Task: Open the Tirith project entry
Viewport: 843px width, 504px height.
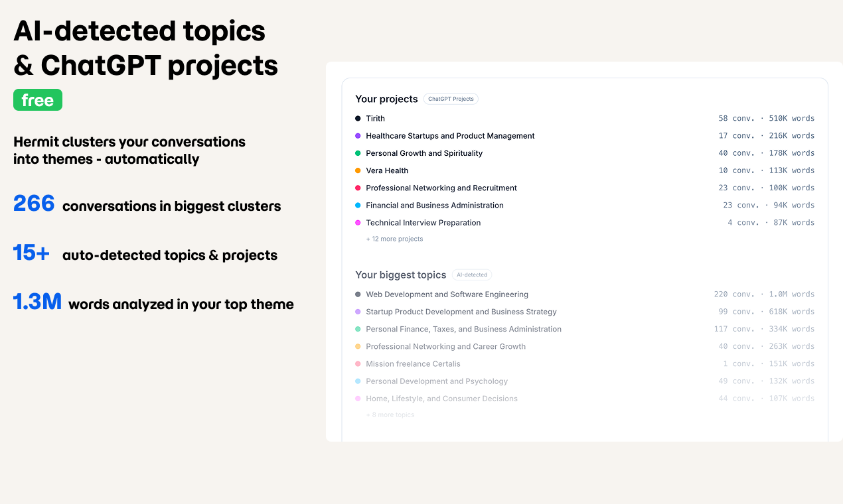Action: pyautogui.click(x=376, y=118)
